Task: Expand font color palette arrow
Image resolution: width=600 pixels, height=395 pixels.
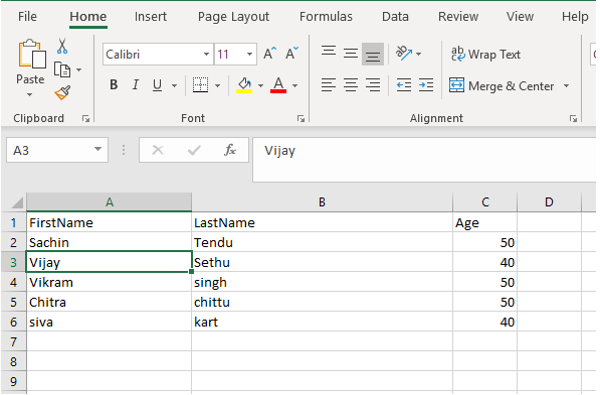Action: (x=295, y=85)
